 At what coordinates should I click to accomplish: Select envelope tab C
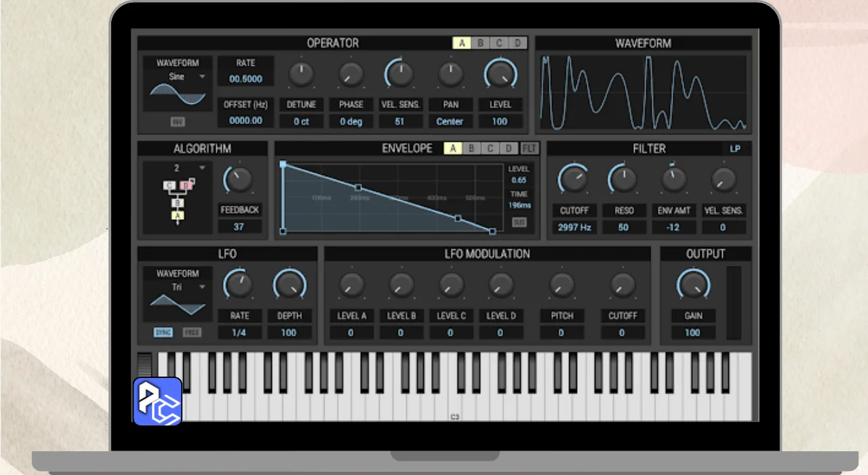[490, 149]
